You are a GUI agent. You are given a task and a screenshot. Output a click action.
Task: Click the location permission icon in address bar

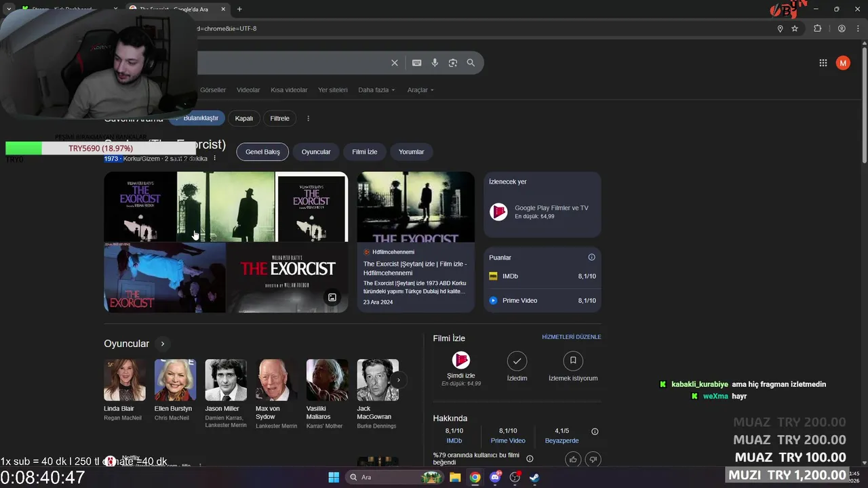coord(780,28)
